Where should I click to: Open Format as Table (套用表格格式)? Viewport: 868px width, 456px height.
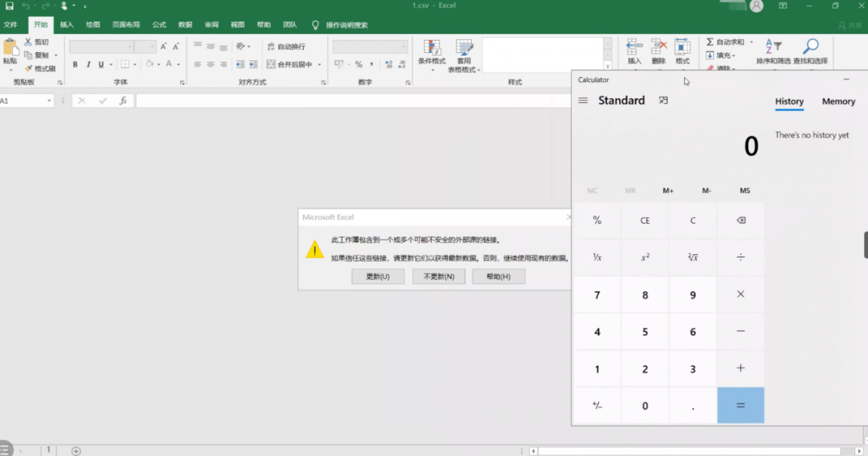464,56
